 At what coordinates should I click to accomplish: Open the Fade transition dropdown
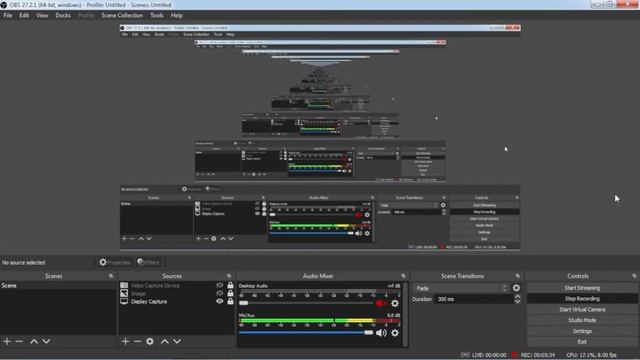pyautogui.click(x=461, y=288)
